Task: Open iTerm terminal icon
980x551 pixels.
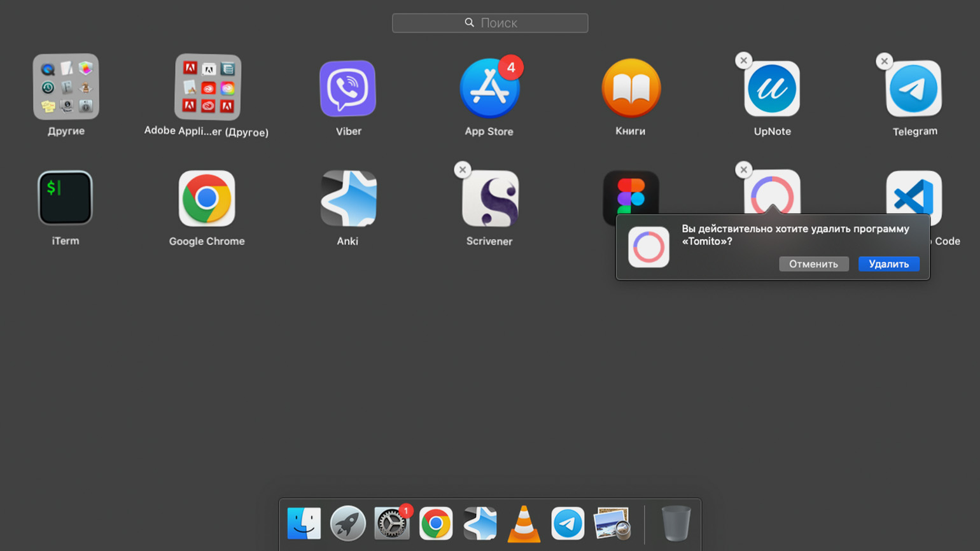Action: click(65, 198)
